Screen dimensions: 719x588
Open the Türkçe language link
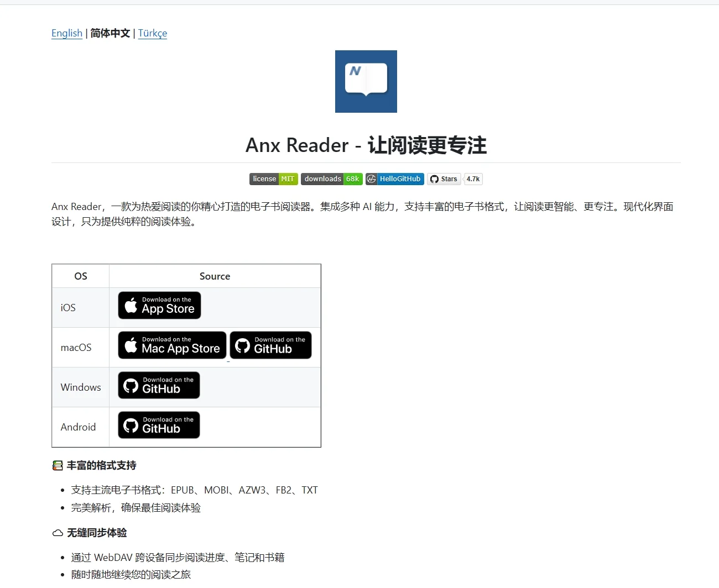[x=153, y=33]
